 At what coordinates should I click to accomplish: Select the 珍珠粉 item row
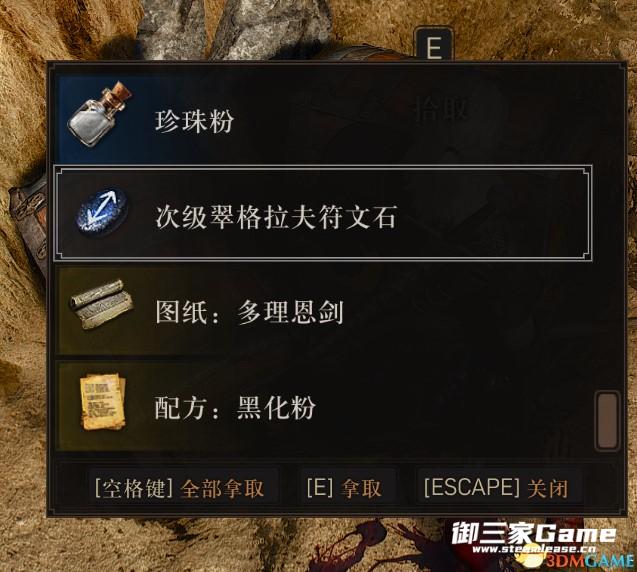pyautogui.click(x=323, y=119)
